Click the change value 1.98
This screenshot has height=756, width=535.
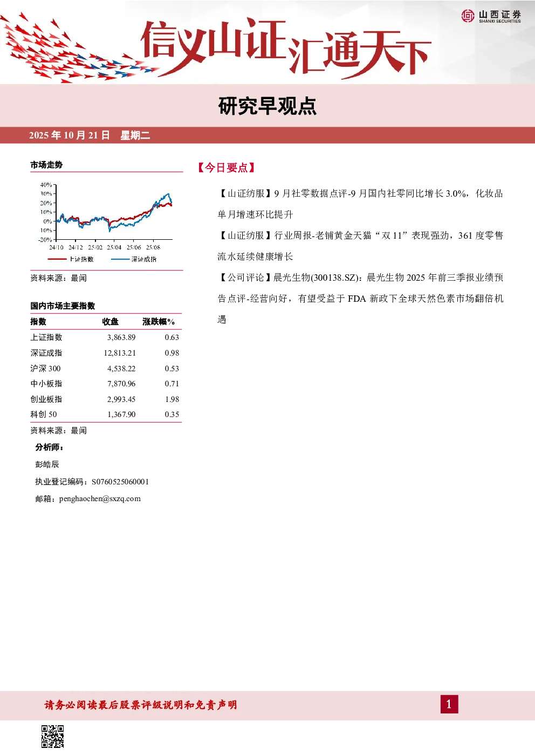[x=172, y=399]
